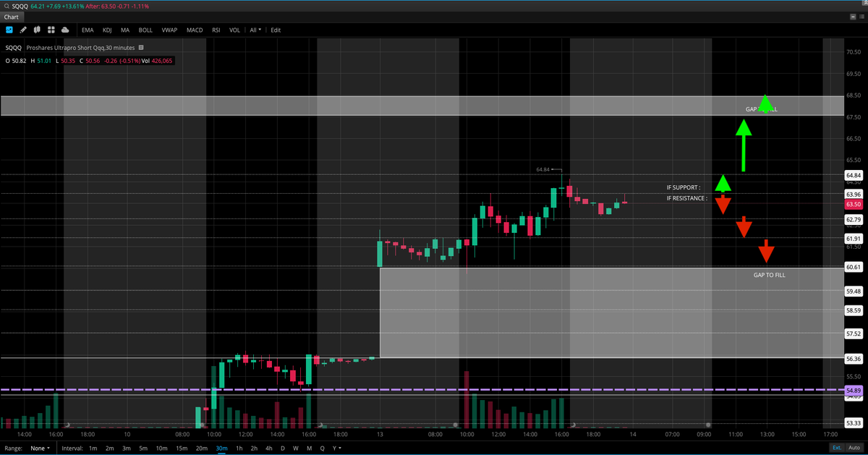868x455 pixels.
Task: Click the 61.91 price axis label
Action: click(853, 238)
